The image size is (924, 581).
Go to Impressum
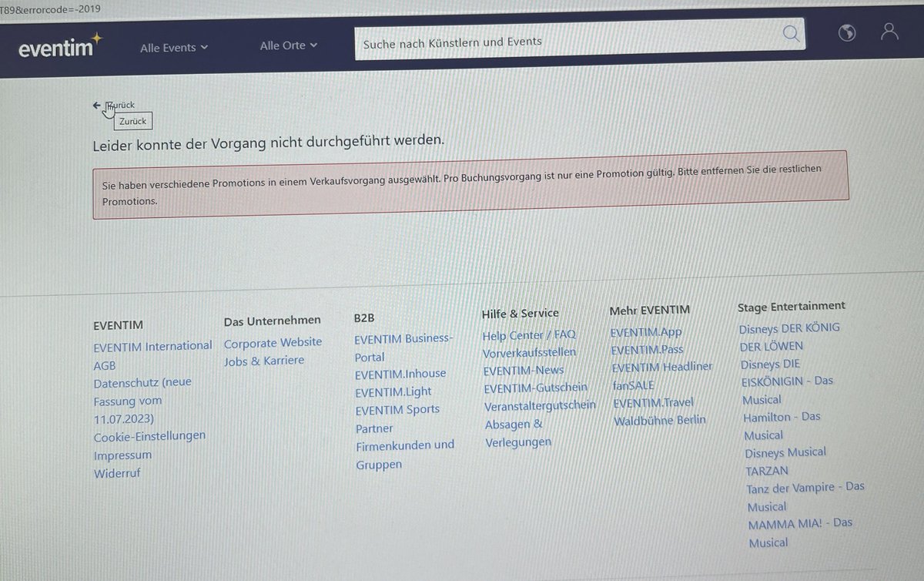click(x=122, y=455)
